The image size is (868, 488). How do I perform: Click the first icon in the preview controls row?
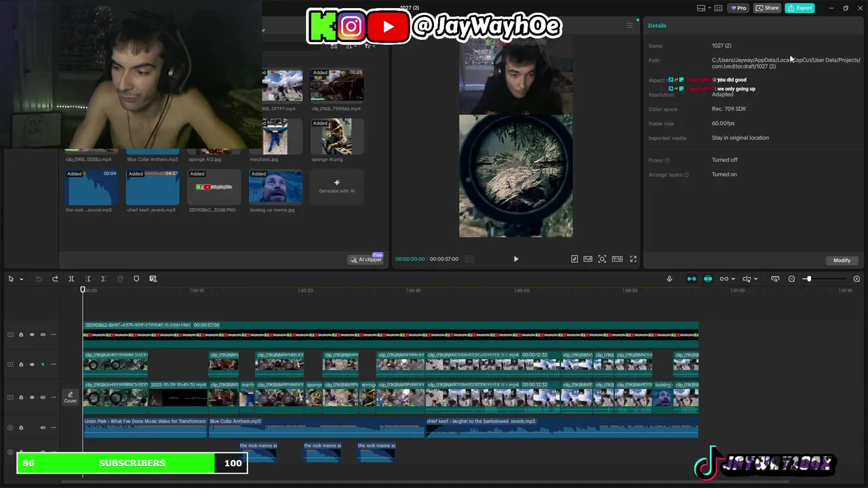(x=574, y=259)
